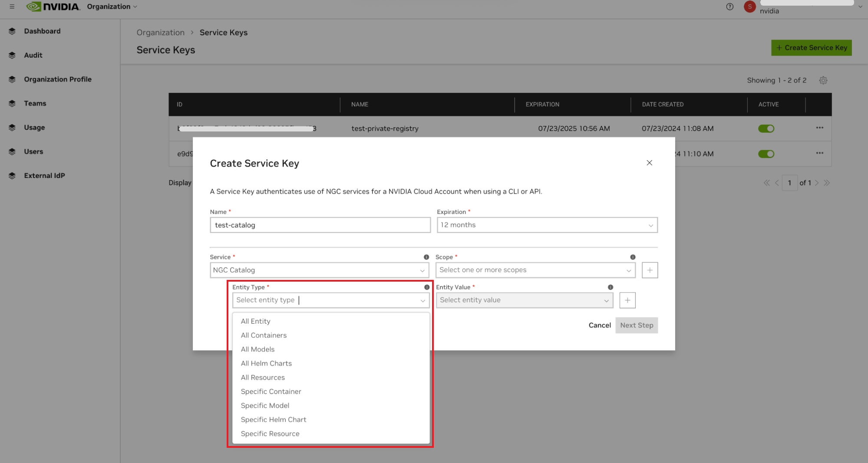
Task: Open the Service NGC Catalog dropdown
Action: point(320,270)
